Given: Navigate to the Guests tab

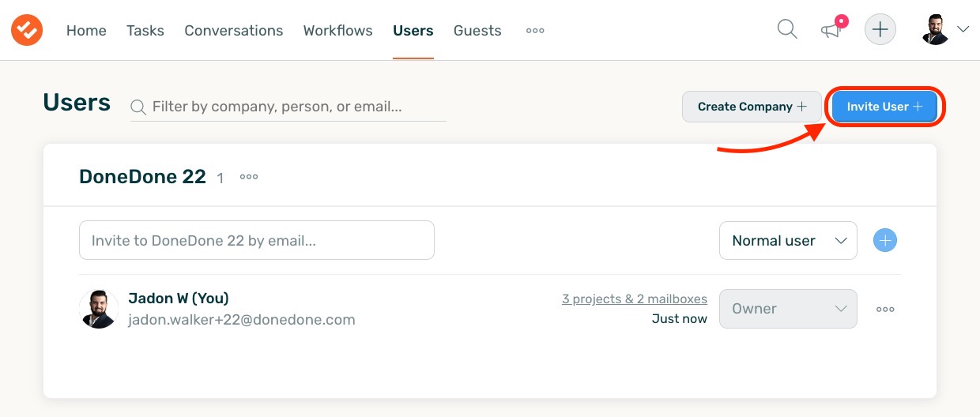Looking at the screenshot, I should [x=477, y=31].
